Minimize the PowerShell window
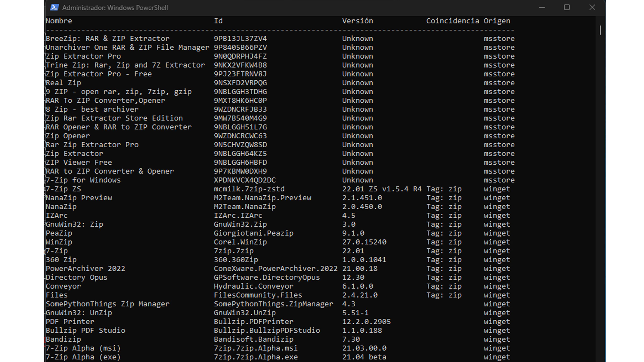The width and height of the screenshot is (644, 362). 542,8
